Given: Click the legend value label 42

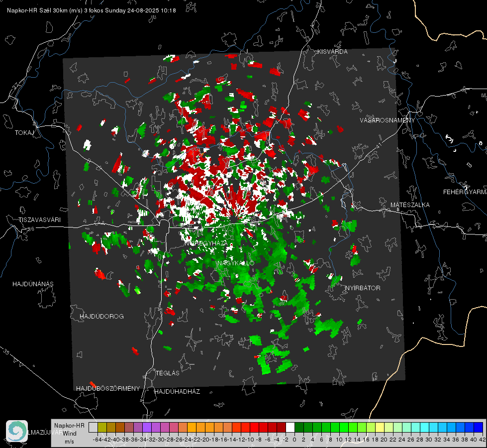Looking at the screenshot, I should 482,440.
